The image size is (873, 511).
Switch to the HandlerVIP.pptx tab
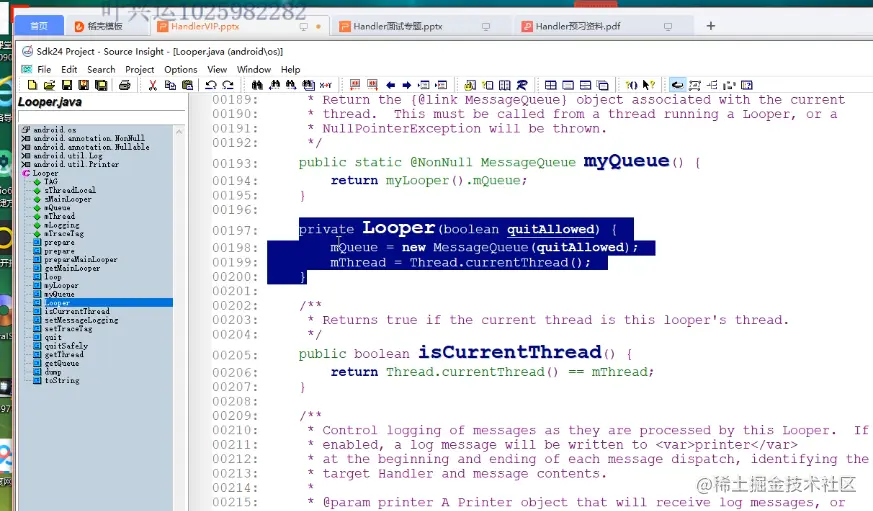tap(239, 26)
